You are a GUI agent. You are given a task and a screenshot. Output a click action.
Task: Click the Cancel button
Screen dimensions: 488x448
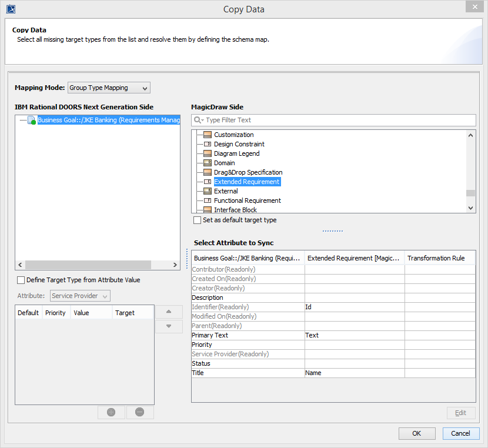coord(460,433)
